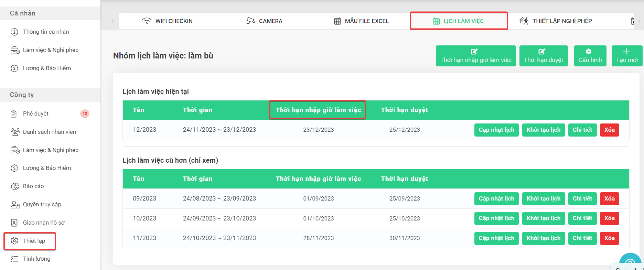Click Khởi tạo lịch for 12/2023
Image resolution: width=644 pixels, height=270 pixels.
tap(544, 130)
